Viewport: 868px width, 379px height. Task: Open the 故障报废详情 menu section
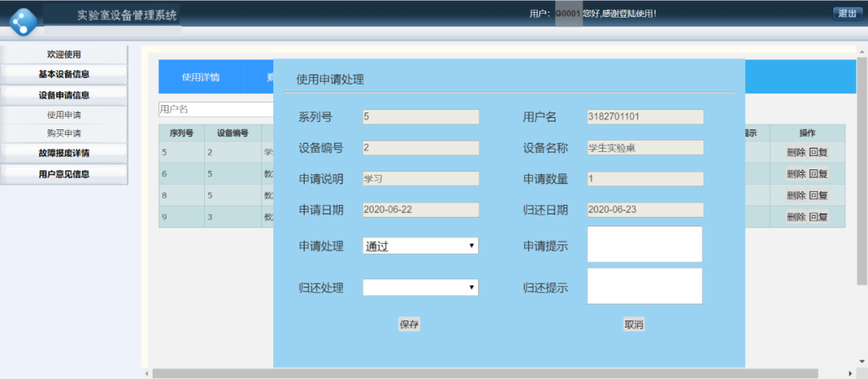tap(63, 153)
